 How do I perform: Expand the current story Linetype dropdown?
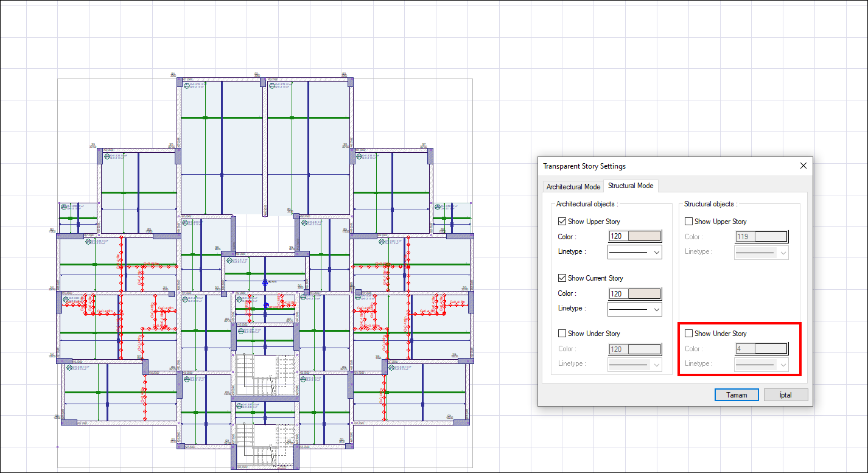click(634, 309)
